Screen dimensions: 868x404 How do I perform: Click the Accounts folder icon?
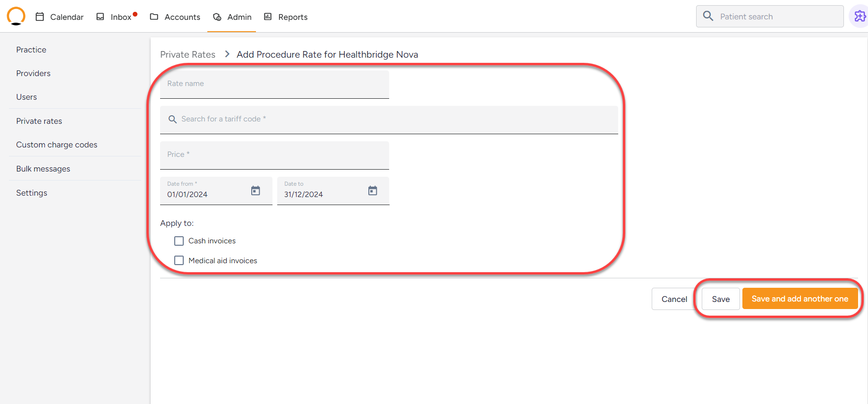(154, 17)
